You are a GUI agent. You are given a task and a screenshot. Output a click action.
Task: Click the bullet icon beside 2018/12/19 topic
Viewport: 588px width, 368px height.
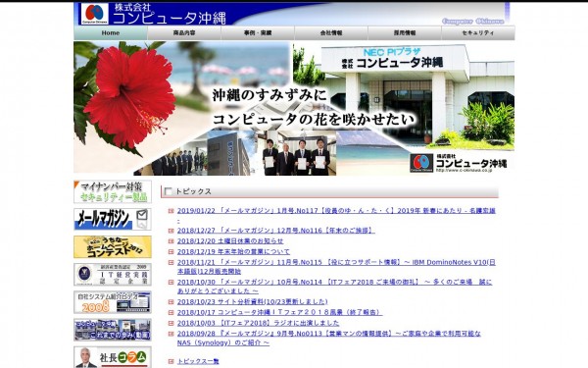[171, 251]
